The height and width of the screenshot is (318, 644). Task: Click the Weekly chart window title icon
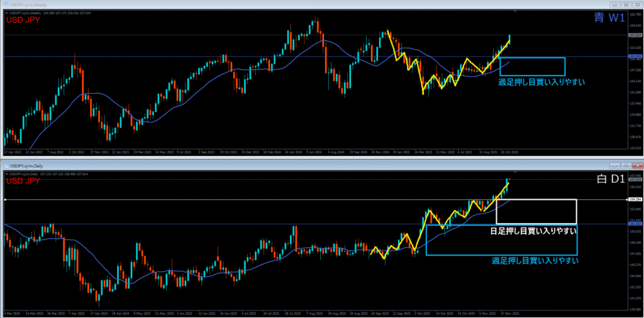pyautogui.click(x=6, y=4)
